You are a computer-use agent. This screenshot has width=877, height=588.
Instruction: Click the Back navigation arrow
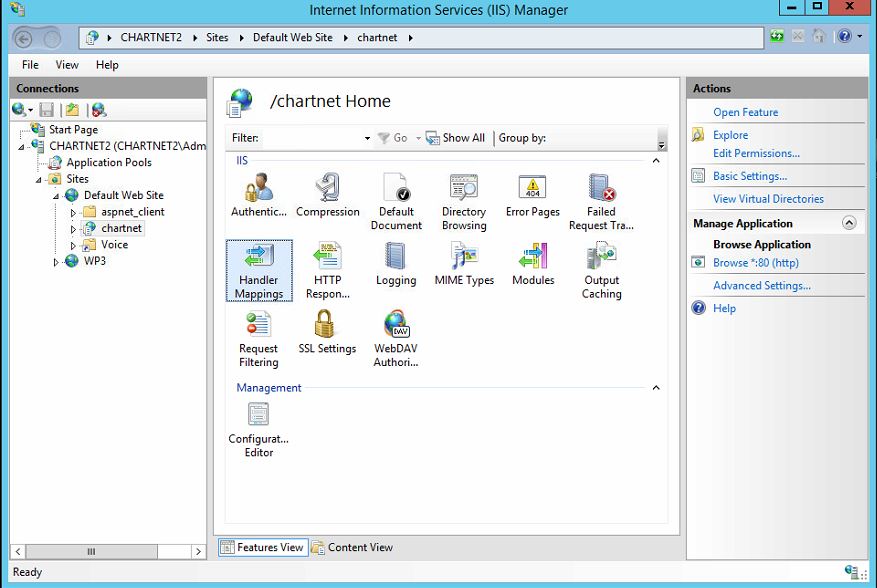pyautogui.click(x=23, y=38)
